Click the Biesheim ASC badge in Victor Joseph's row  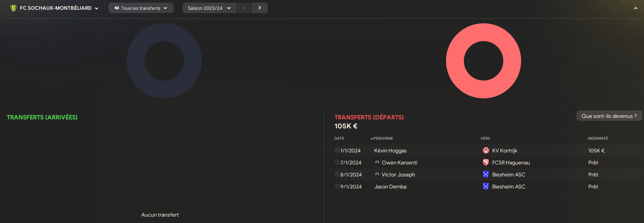click(486, 175)
